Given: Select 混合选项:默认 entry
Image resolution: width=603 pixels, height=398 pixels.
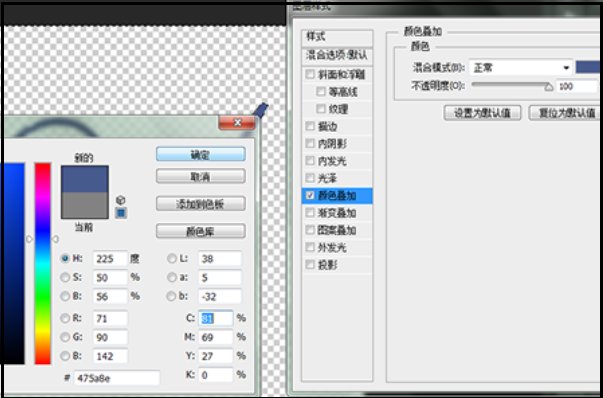Looking at the screenshot, I should click(x=337, y=55).
